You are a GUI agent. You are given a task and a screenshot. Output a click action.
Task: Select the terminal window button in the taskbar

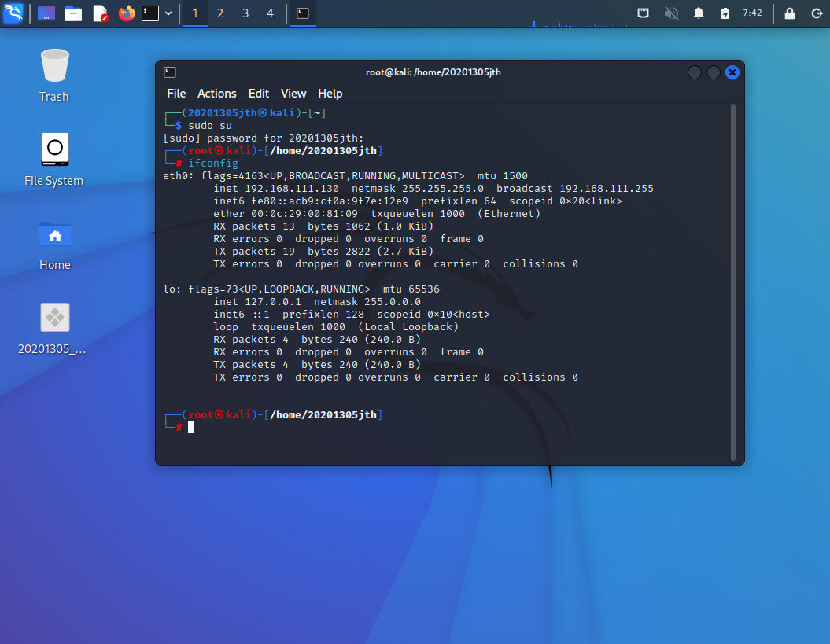coord(303,13)
